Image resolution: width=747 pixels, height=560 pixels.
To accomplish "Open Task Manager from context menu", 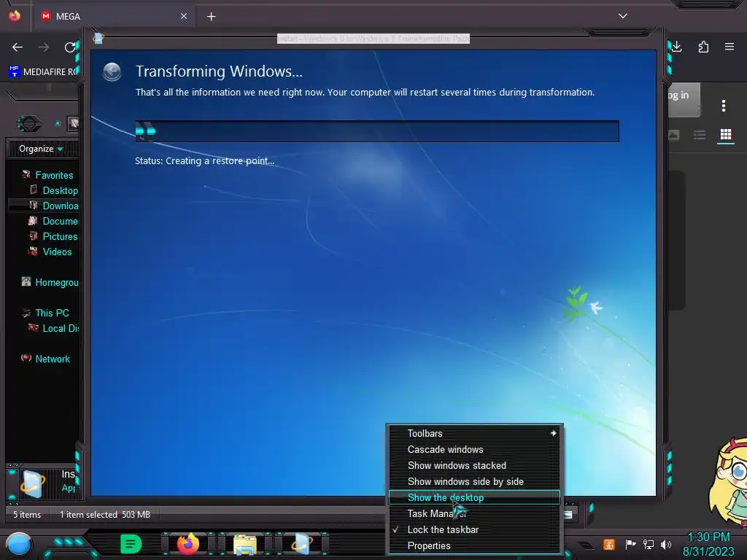I will pyautogui.click(x=474, y=514).
